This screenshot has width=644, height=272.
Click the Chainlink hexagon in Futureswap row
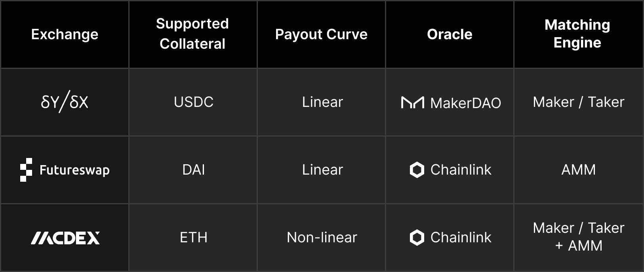click(417, 170)
